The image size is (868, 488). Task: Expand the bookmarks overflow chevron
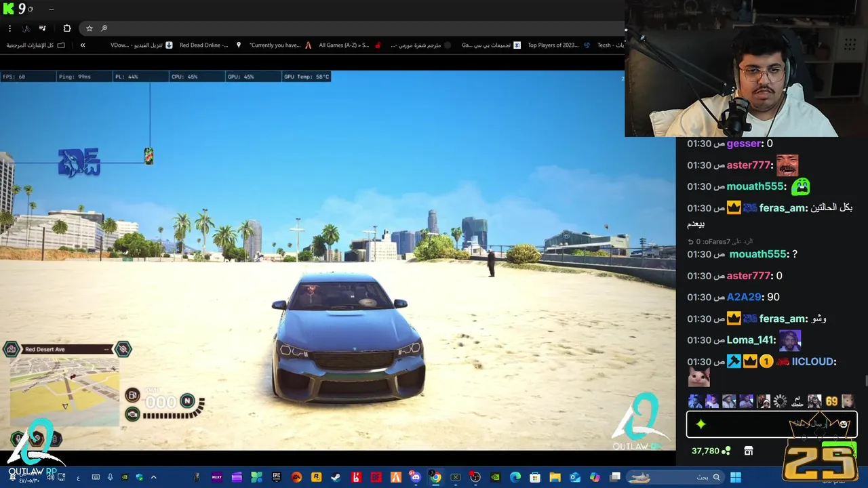pos(83,45)
